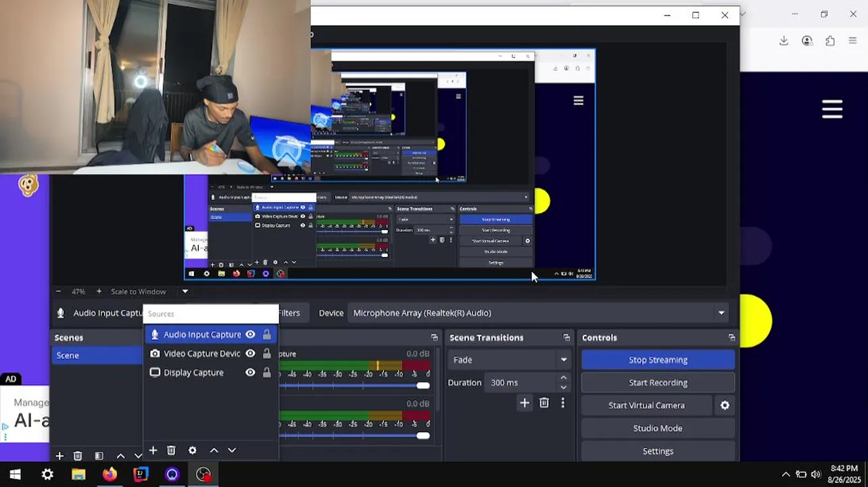Image resolution: width=868 pixels, height=487 pixels.
Task: Open the Fade transition dropdown
Action: pos(510,360)
